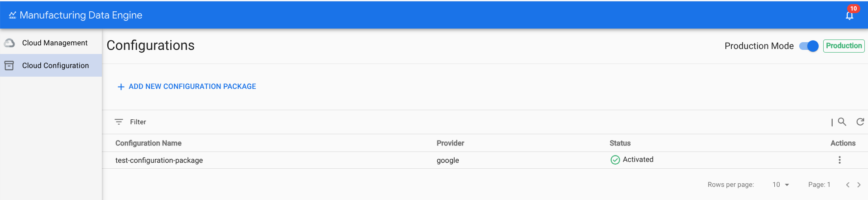868x200 pixels.
Task: Toggle the Production Mode switch
Action: 809,46
